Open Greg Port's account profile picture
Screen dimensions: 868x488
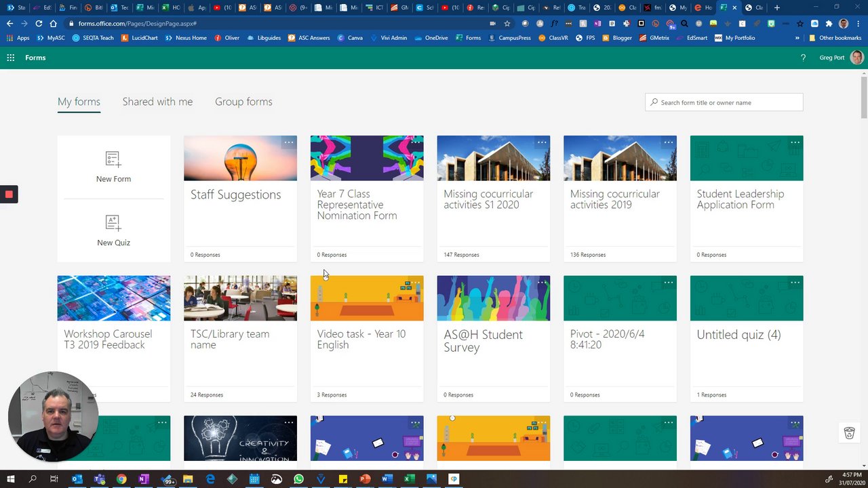pyautogui.click(x=856, y=58)
